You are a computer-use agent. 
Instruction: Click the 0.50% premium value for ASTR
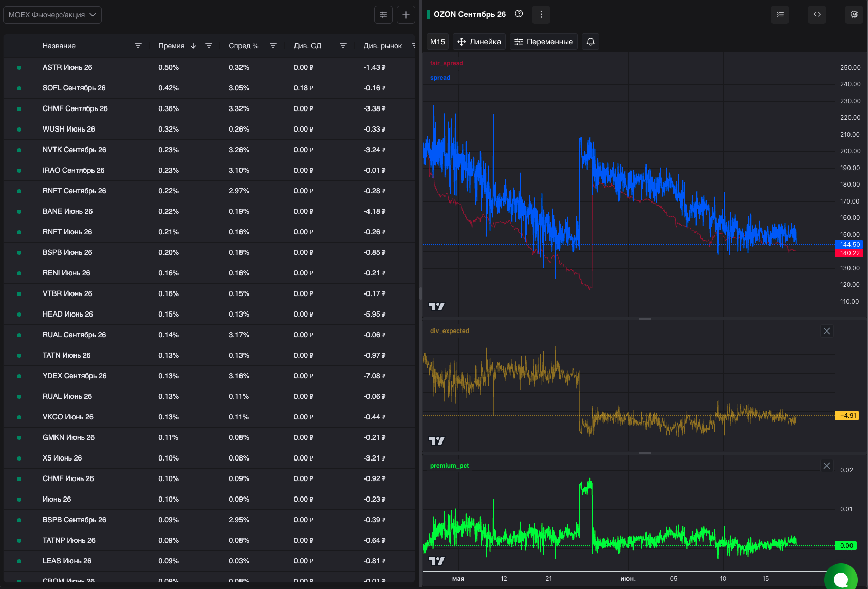tap(169, 67)
